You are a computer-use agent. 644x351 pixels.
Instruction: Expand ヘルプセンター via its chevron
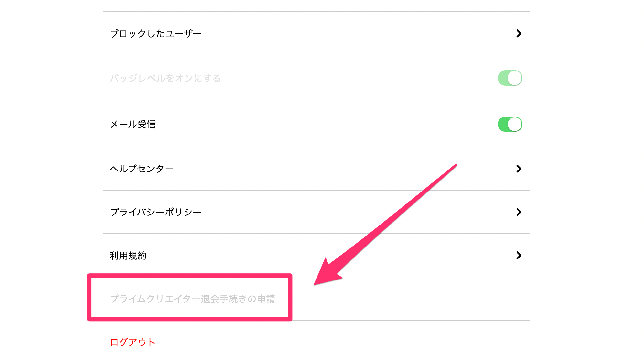[519, 168]
